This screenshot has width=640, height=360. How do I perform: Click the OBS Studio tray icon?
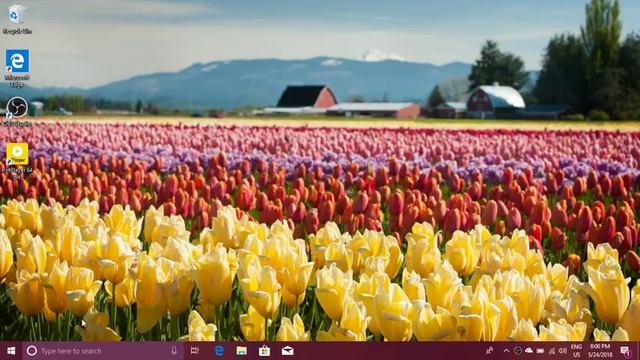point(518,351)
